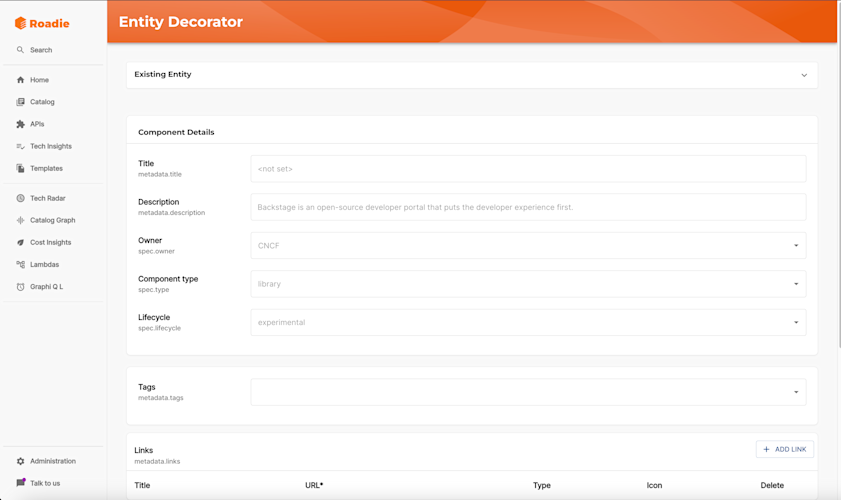Expand the Existing Entity panel chevron
This screenshot has width=841, height=500.
(804, 75)
